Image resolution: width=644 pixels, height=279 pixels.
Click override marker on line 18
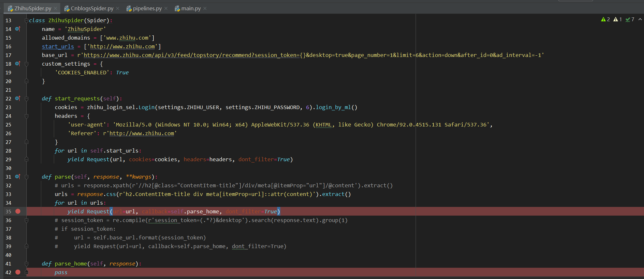tap(18, 64)
